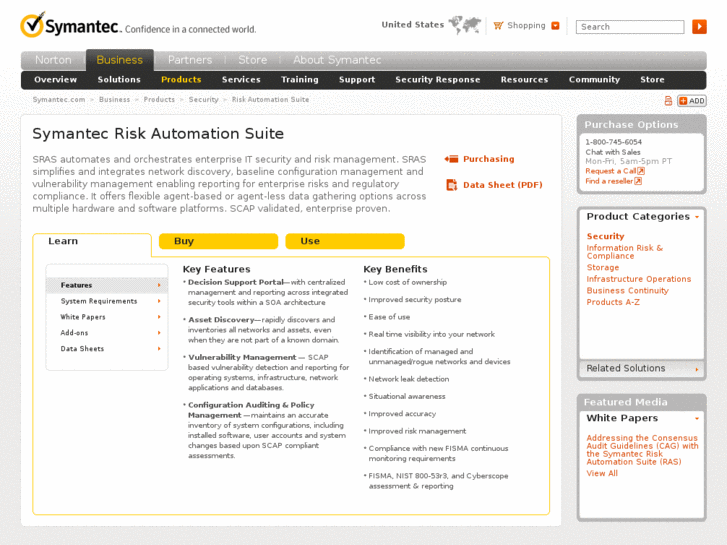Open Infrastructure Operations category link

coord(638,279)
